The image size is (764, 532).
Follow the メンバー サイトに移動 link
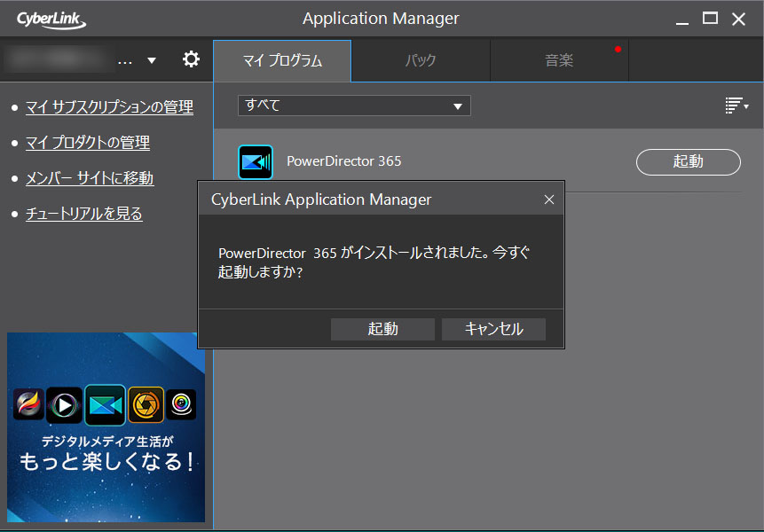[90, 178]
